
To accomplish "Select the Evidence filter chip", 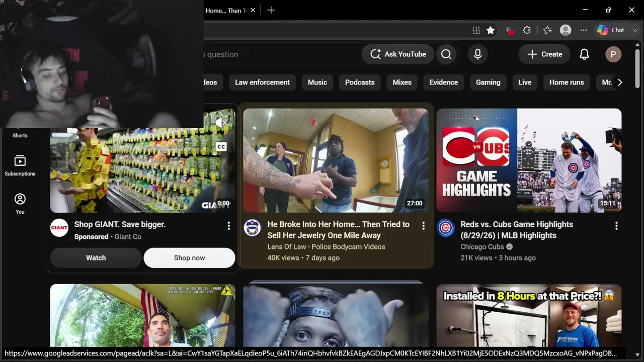I will tap(444, 82).
